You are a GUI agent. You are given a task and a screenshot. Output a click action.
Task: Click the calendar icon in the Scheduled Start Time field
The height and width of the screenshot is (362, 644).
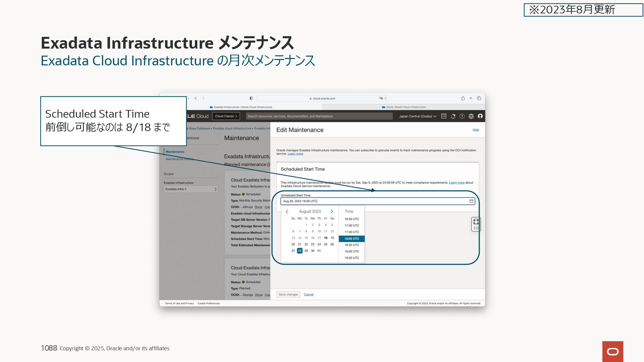[x=471, y=201]
